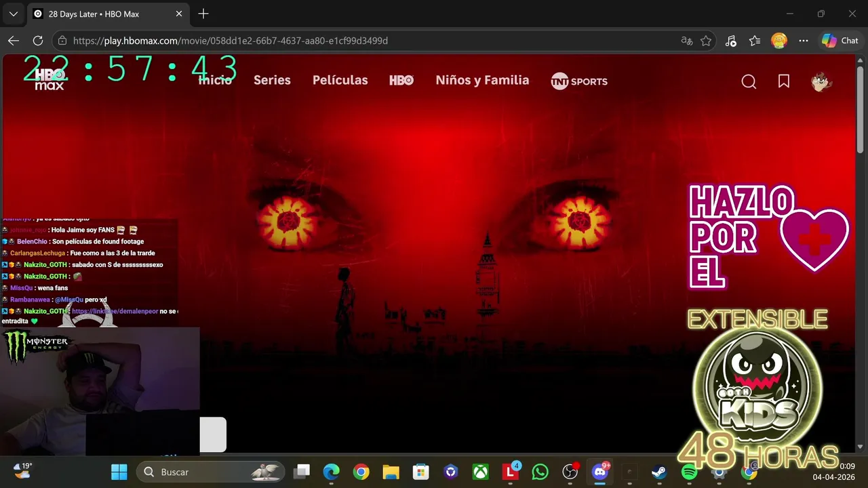The width and height of the screenshot is (868, 488).
Task: Open the media control music icon
Action: tap(730, 41)
